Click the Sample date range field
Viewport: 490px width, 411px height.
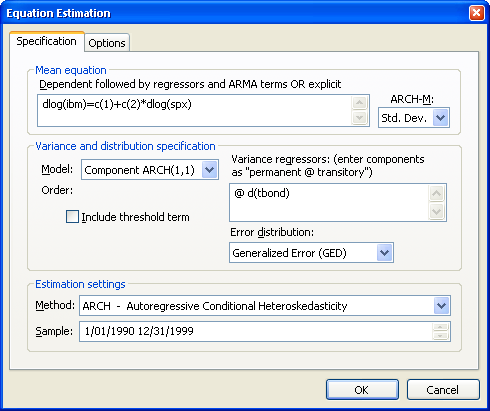(x=256, y=331)
